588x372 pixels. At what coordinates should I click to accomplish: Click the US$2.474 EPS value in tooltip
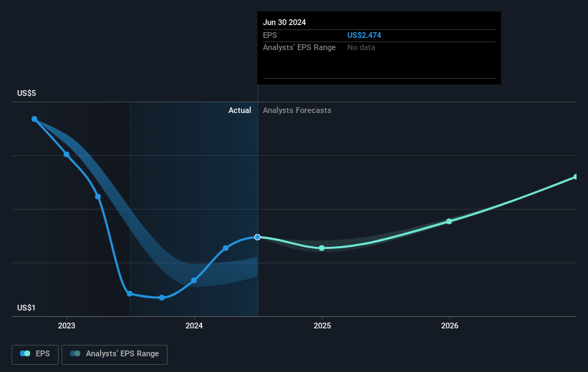(364, 35)
